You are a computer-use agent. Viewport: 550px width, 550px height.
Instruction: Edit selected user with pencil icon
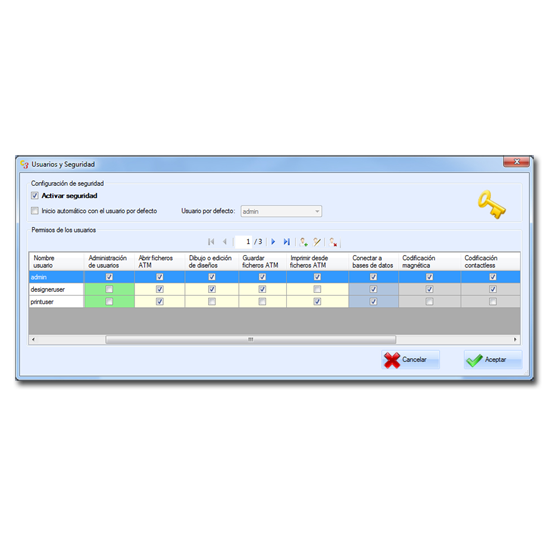coord(317,242)
